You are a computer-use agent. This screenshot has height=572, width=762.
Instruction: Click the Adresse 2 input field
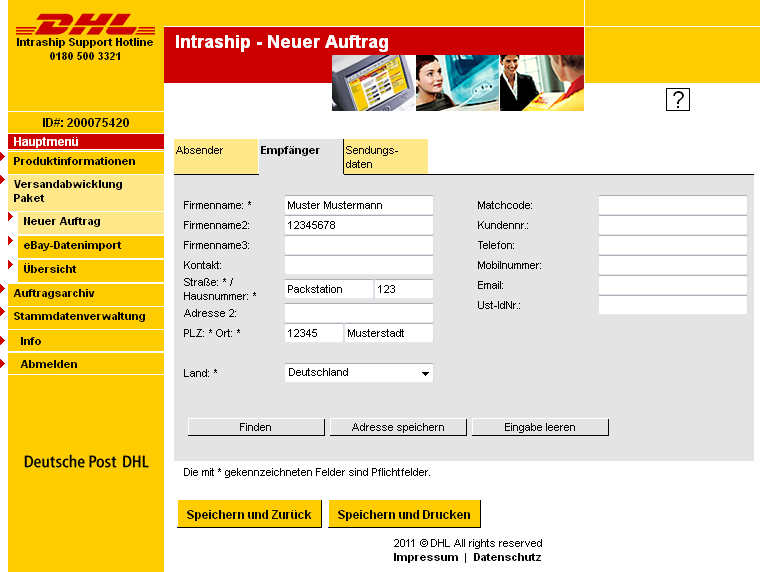(359, 313)
